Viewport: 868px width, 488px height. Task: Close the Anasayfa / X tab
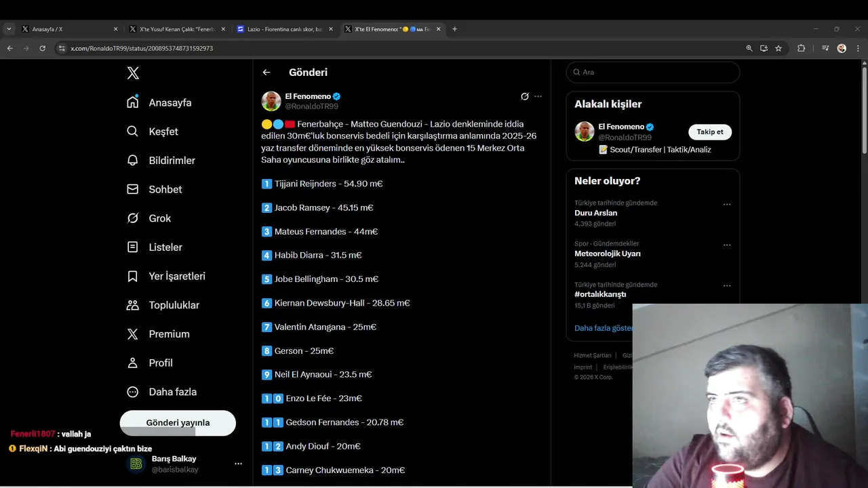point(115,29)
